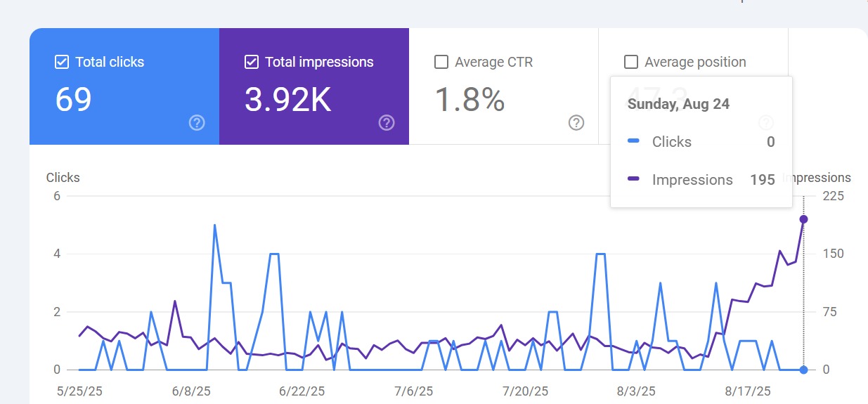The image size is (868, 404).
Task: Select the 3.92K total impressions value
Action: pyautogui.click(x=287, y=99)
